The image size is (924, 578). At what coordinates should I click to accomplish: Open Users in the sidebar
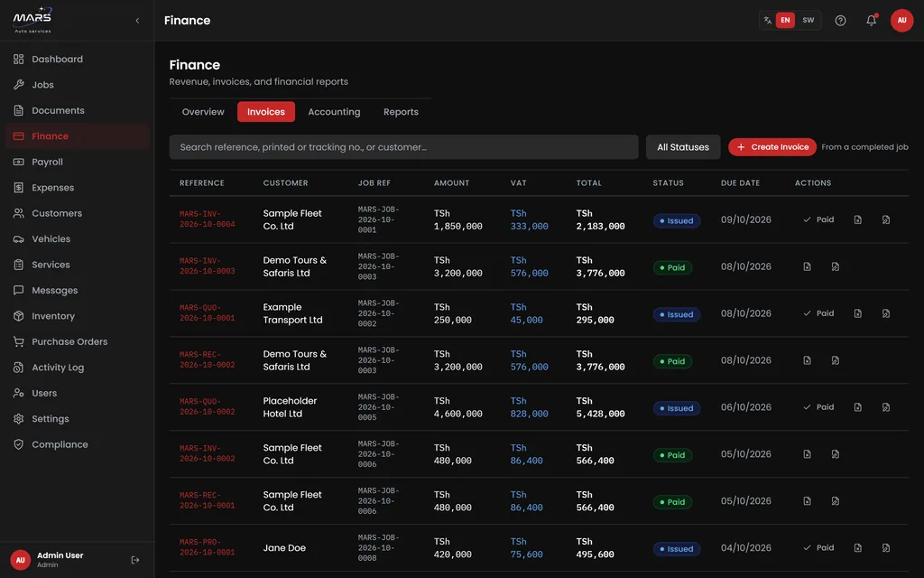point(78,393)
